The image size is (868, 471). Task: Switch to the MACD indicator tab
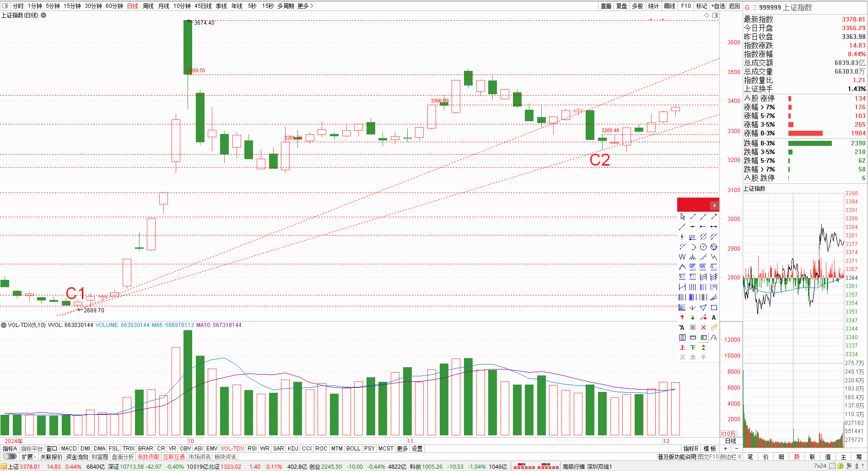pos(69,449)
